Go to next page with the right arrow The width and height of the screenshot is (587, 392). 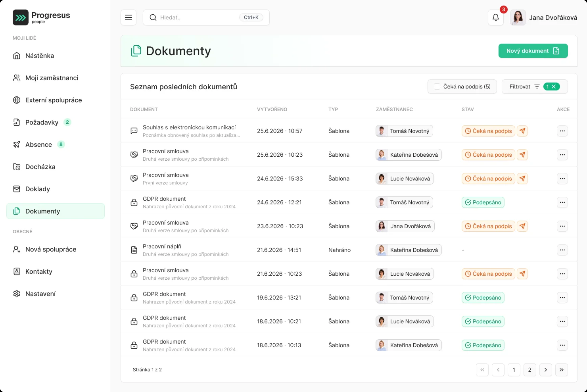tap(546, 370)
